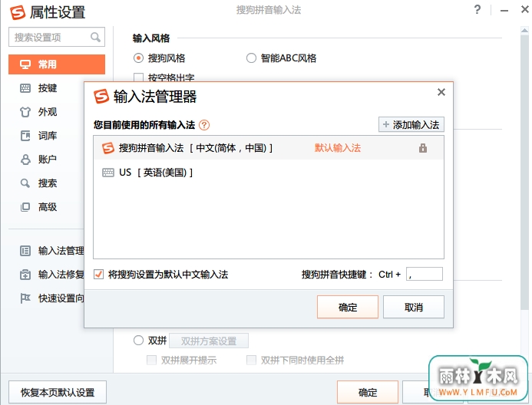Open 快速设置向导 in the sidebar

coord(51,298)
